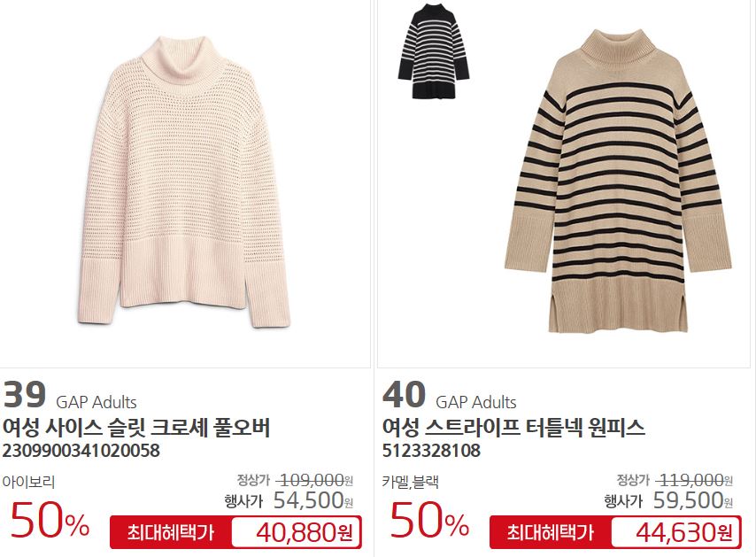Open the pink crochet pullover product image

pos(184,182)
